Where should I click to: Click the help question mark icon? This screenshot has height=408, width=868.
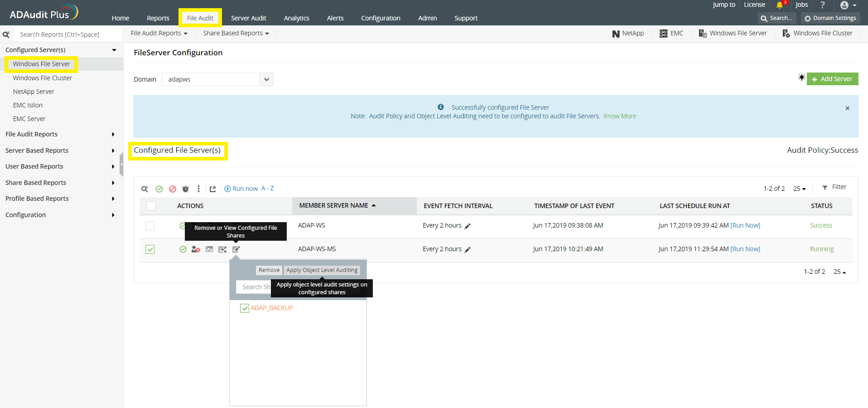click(823, 5)
